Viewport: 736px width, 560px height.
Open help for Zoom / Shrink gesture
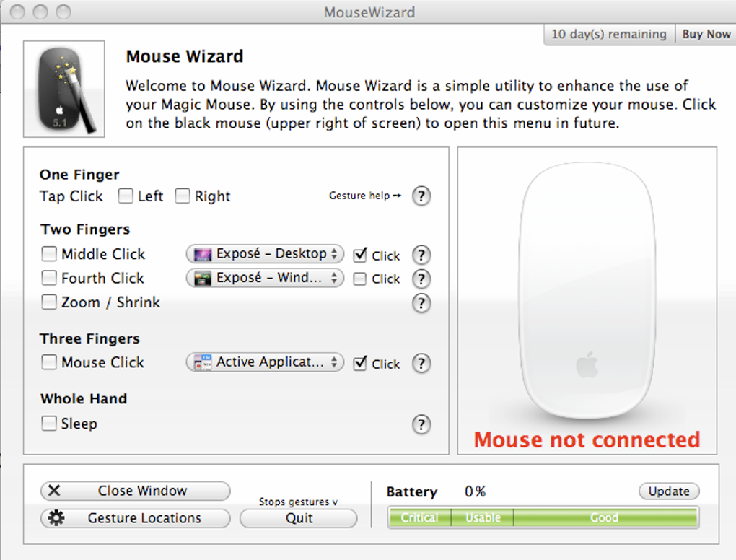click(421, 303)
